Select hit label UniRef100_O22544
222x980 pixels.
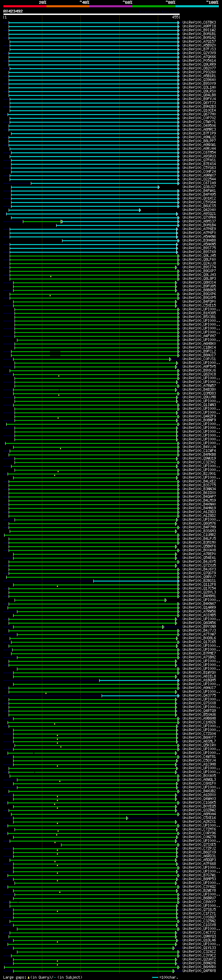tap(199, 179)
